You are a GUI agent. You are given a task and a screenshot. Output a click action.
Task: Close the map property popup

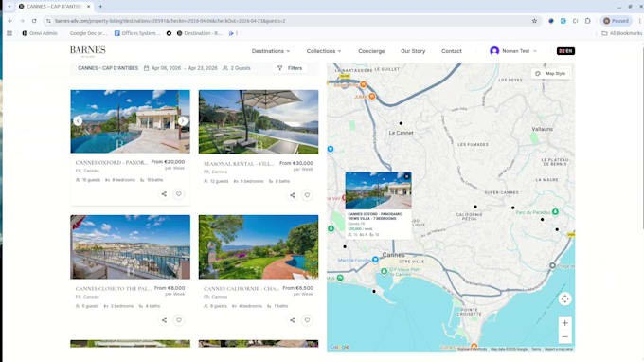click(x=406, y=176)
